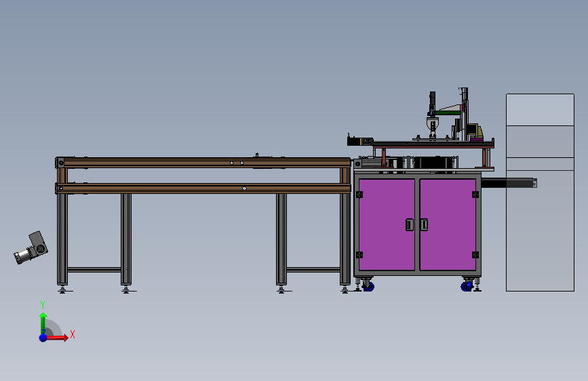Select the green arm on the dispensing unit
This screenshot has height=381, width=588.
447,112
